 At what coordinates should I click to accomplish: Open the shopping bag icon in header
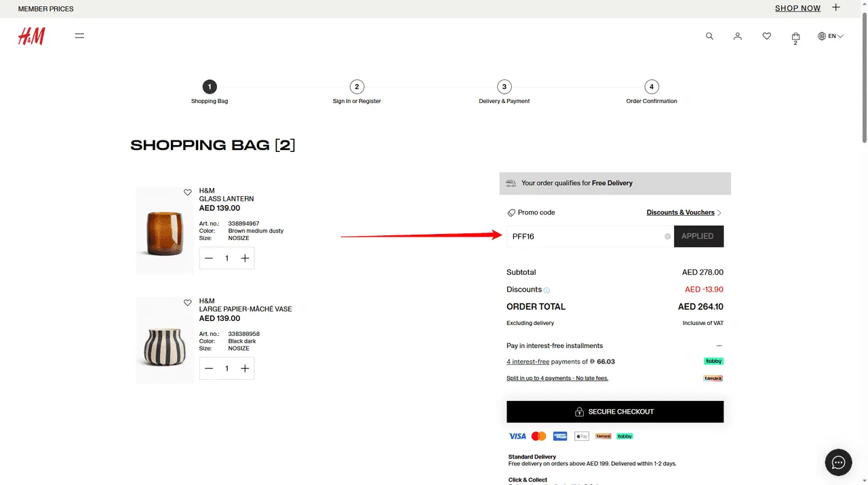click(795, 37)
